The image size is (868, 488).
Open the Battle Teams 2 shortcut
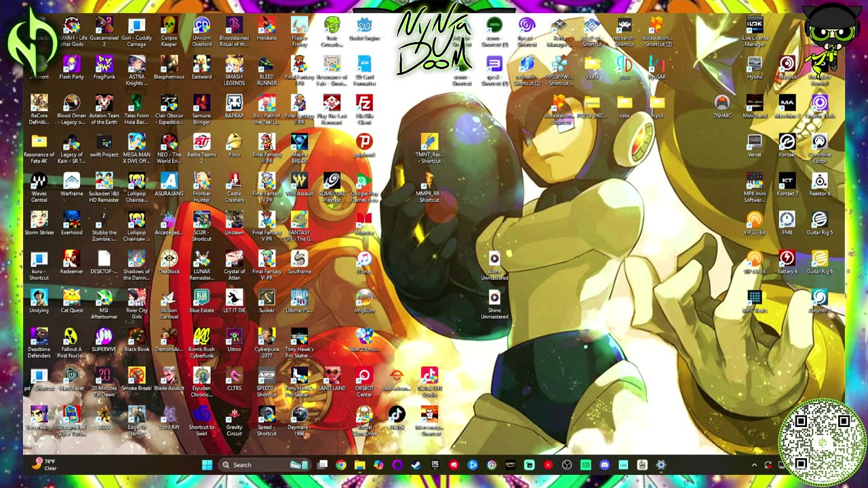pyautogui.click(x=201, y=149)
